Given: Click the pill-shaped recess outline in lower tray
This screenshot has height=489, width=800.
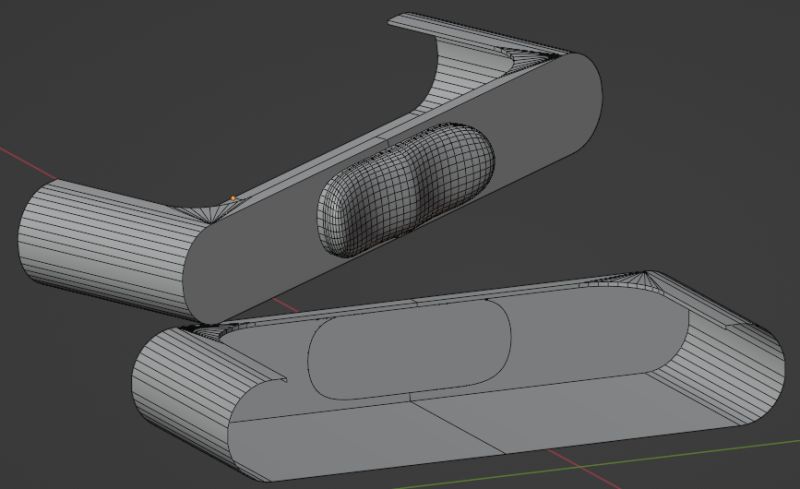Looking at the screenshot, I should point(410,350).
